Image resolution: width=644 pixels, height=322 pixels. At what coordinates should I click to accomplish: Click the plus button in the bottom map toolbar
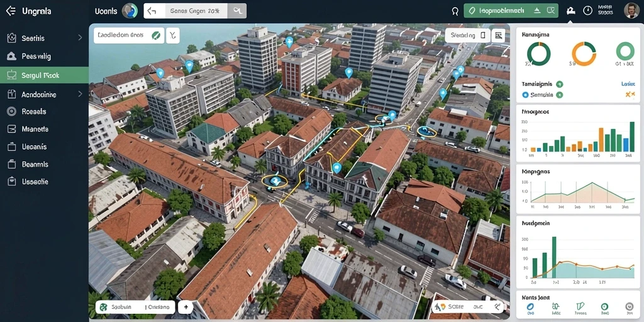coord(186,307)
